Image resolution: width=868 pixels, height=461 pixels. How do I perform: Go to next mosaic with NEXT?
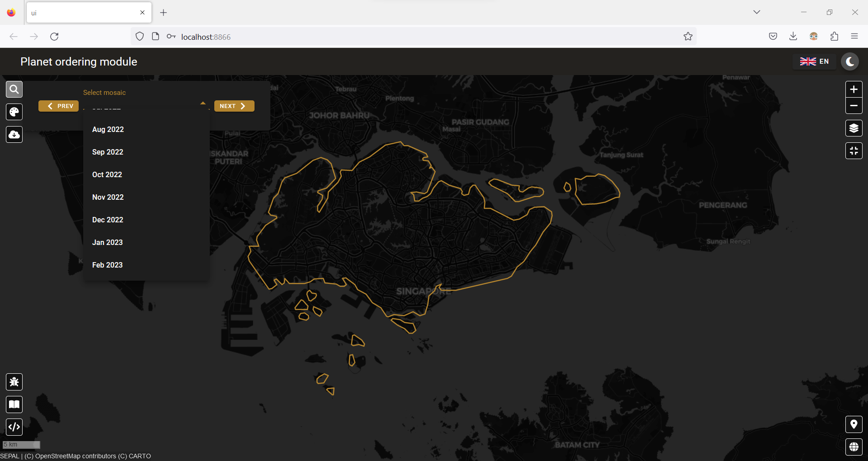pos(234,106)
